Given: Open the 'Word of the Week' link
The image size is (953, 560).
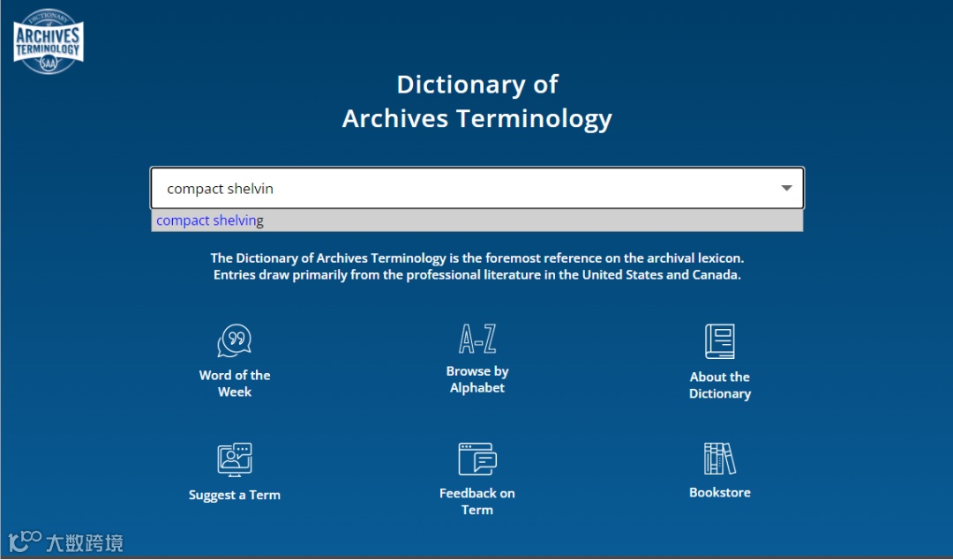Looking at the screenshot, I should [235, 384].
